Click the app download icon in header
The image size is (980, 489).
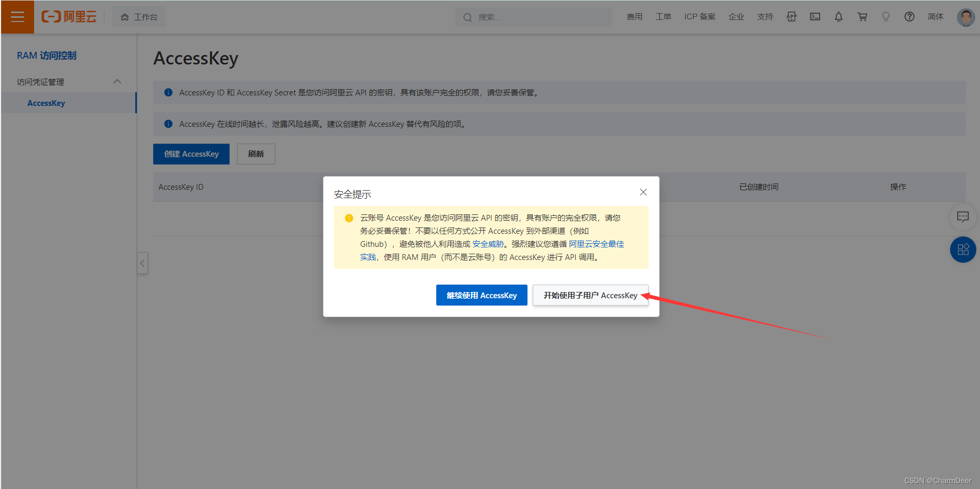[791, 17]
